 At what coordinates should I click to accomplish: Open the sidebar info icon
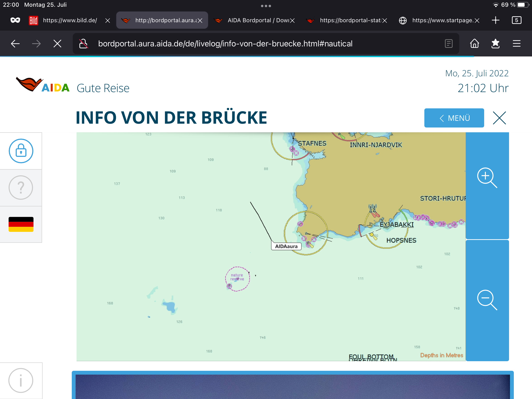[x=21, y=381]
